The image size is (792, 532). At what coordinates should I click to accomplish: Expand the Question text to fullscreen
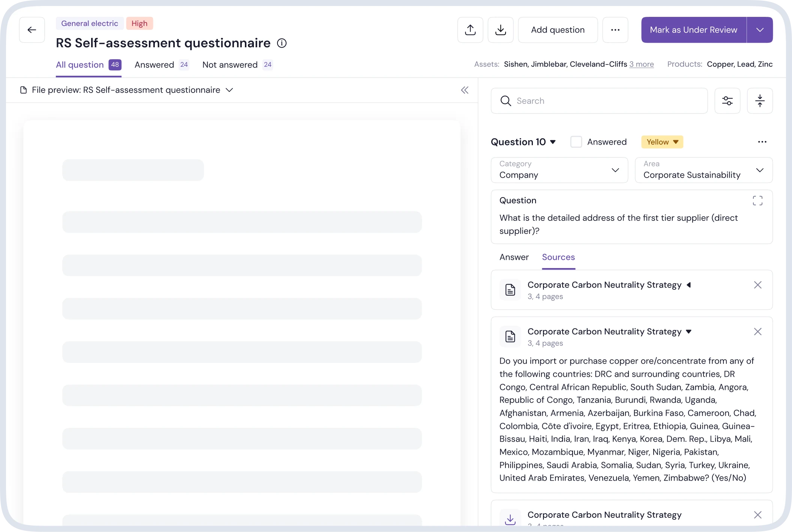[757, 201]
